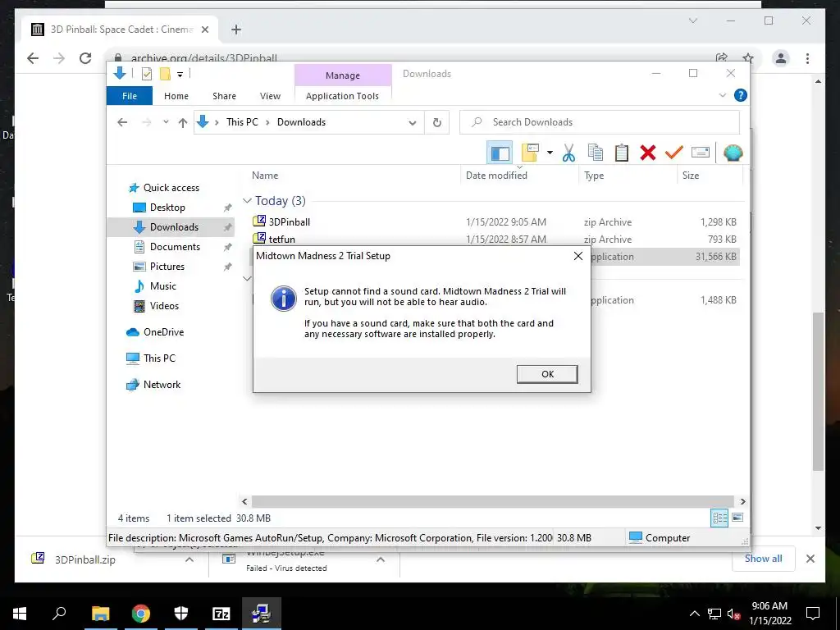Expand the arrow beside folder options icon
The height and width of the screenshot is (630, 840).
tap(550, 153)
